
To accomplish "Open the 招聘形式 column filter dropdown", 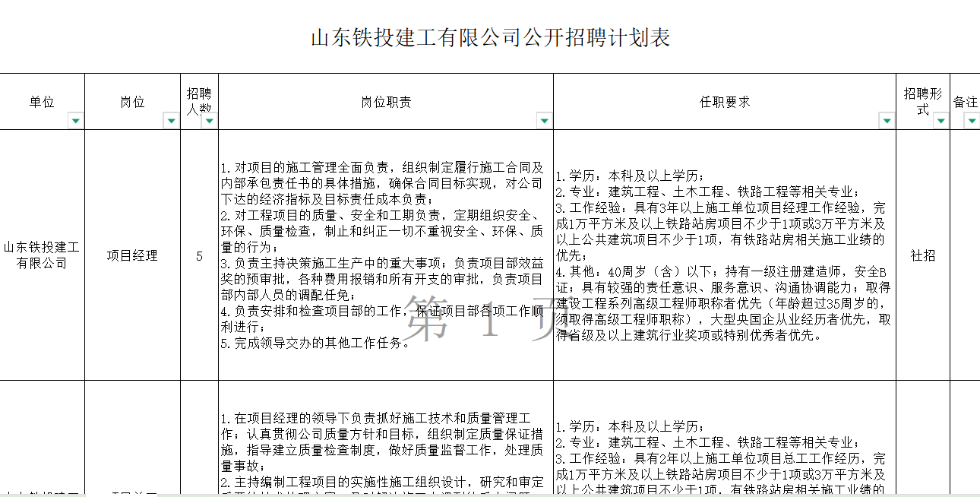I will click(940, 121).
